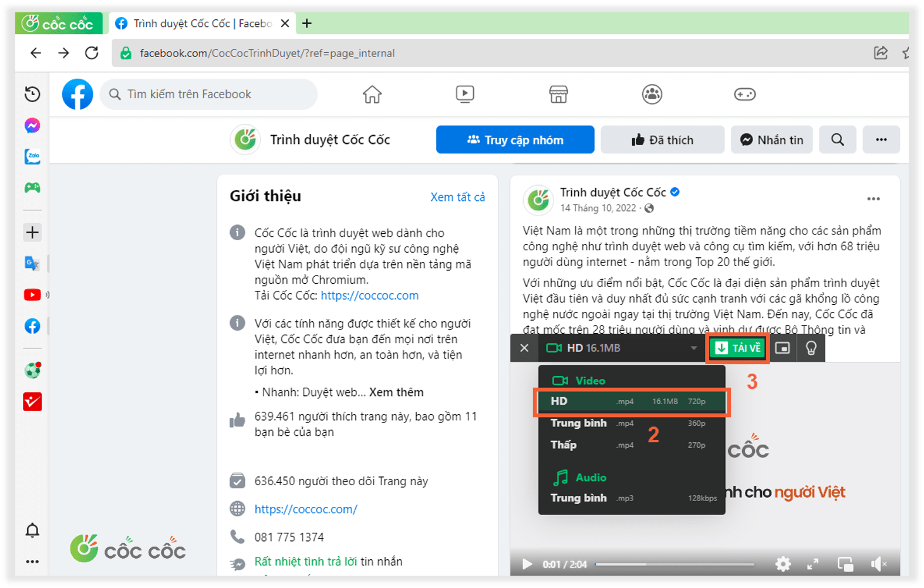Click Truy cập nhóm button

515,140
